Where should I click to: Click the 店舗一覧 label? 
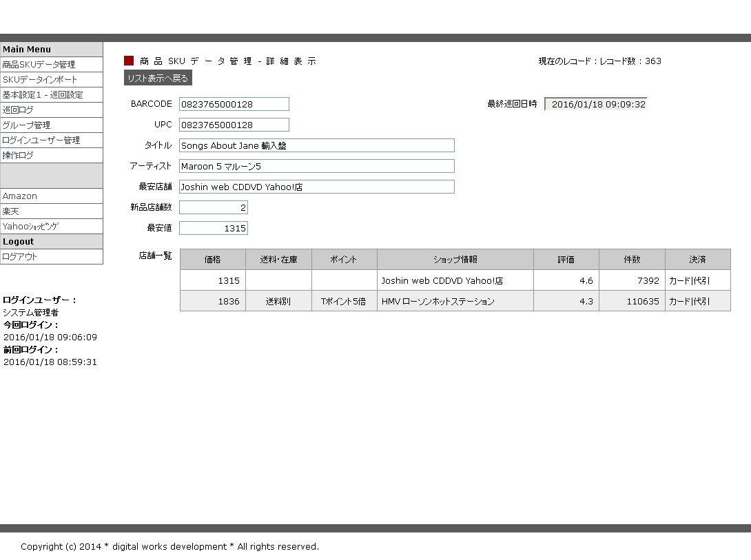(x=155, y=256)
